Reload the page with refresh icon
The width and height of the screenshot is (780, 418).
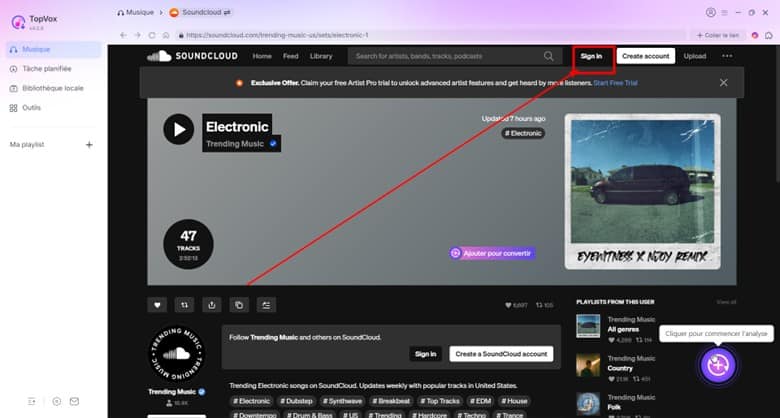tap(152, 35)
